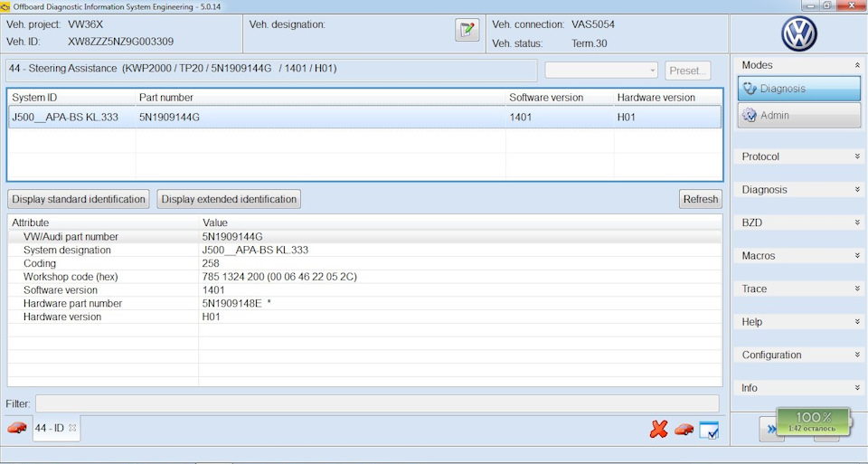The width and height of the screenshot is (868, 464).
Task: Select the Software version attribute row
Action: tap(364, 290)
